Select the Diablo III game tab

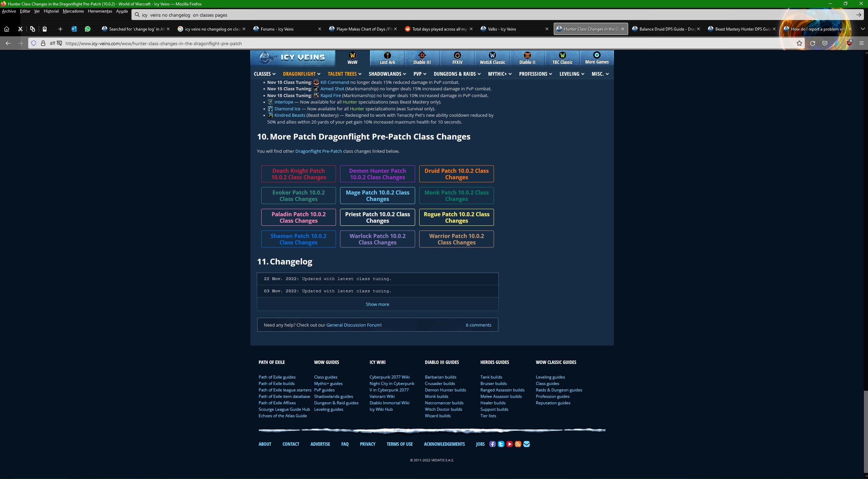point(422,58)
